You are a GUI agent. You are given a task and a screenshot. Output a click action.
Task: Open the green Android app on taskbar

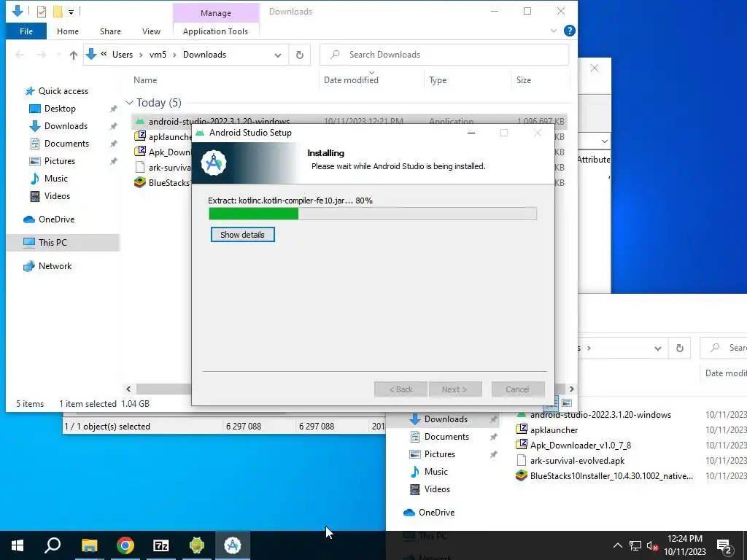point(197,545)
